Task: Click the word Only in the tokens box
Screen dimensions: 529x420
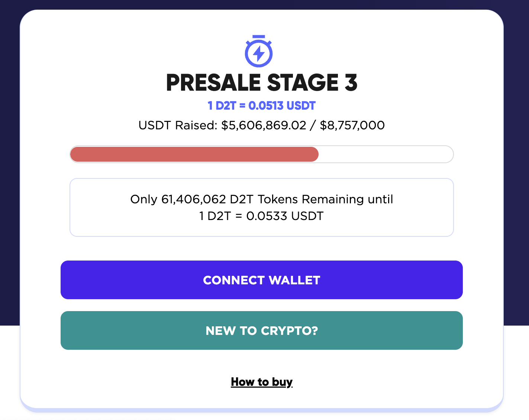Action: point(144,199)
